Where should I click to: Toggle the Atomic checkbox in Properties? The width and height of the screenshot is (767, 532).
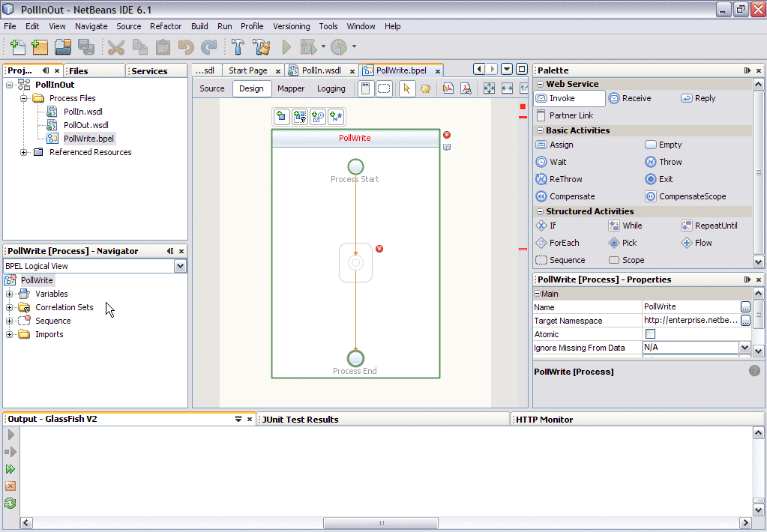pos(649,334)
